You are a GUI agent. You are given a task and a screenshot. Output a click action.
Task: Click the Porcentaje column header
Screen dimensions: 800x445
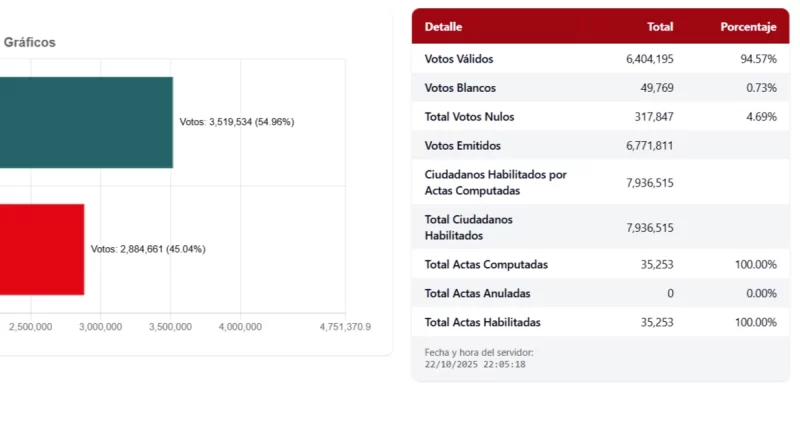[x=748, y=27]
